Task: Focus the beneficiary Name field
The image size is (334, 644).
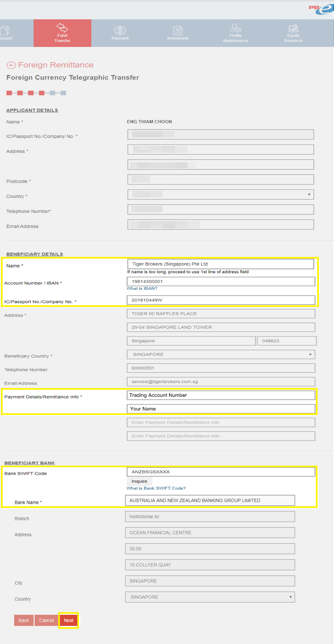Action: tap(221, 264)
